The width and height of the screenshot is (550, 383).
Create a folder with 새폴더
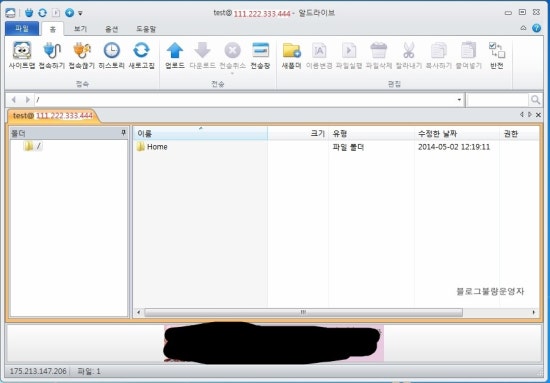pos(291,55)
